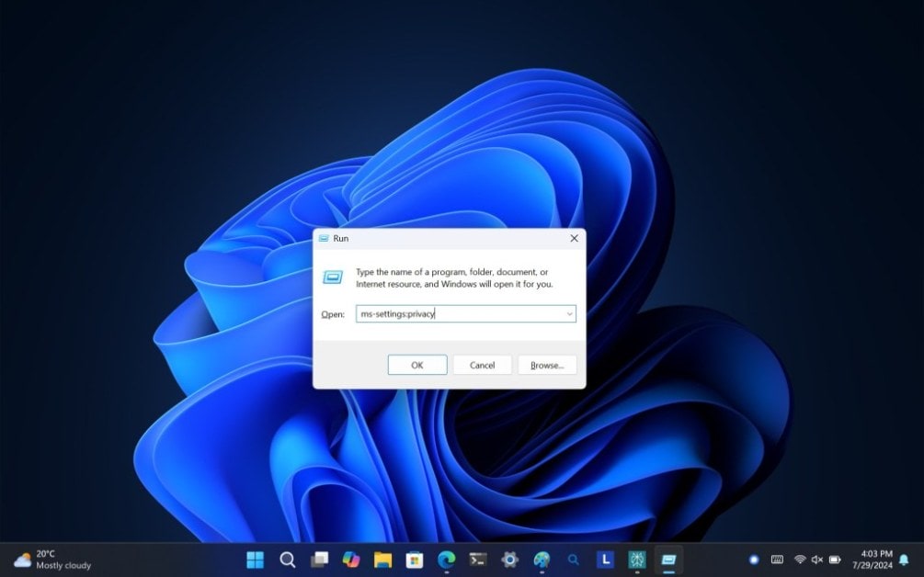Open Windows Search from the taskbar

tap(287, 560)
